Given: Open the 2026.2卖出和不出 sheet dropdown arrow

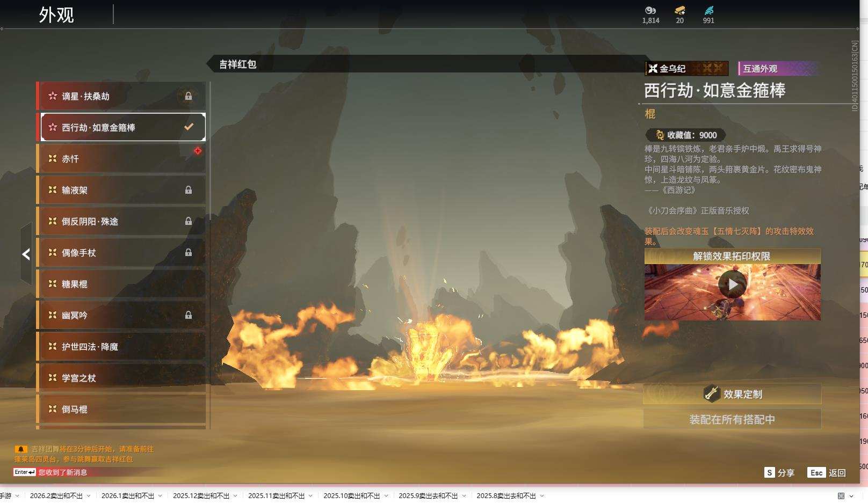Looking at the screenshot, I should pos(89,496).
